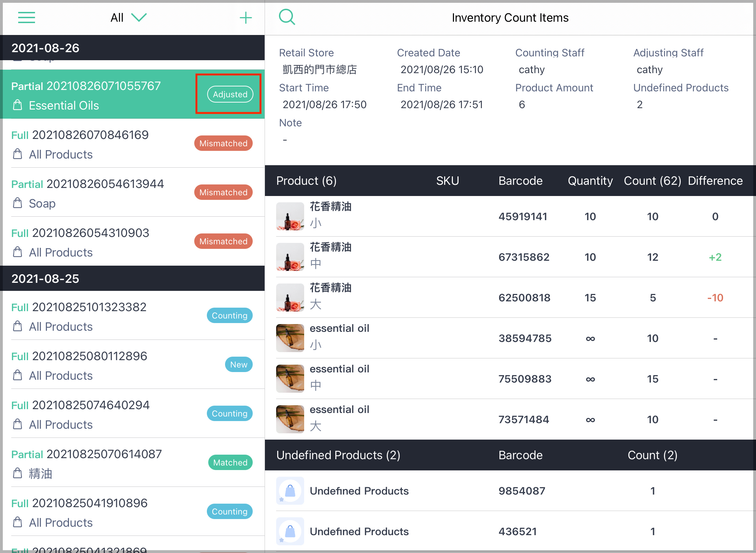
Task: Select the Full 20210825101323382 Counting entry
Action: [x=132, y=315]
